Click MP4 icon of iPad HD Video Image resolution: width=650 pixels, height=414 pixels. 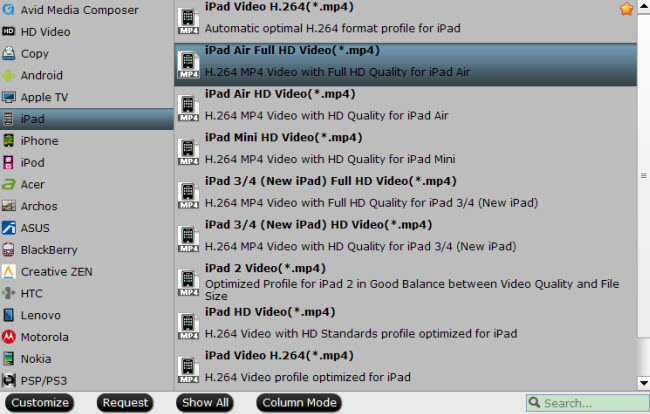(188, 326)
